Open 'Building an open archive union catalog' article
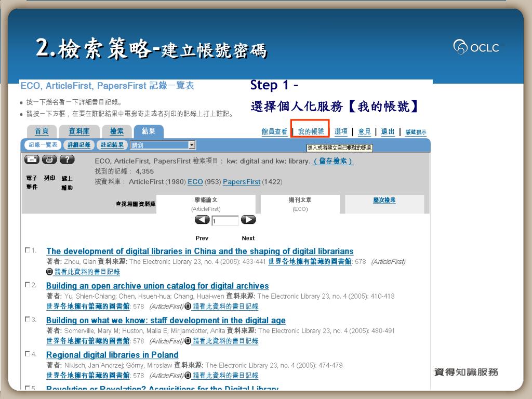This screenshot has height=399, width=532. 157,286
